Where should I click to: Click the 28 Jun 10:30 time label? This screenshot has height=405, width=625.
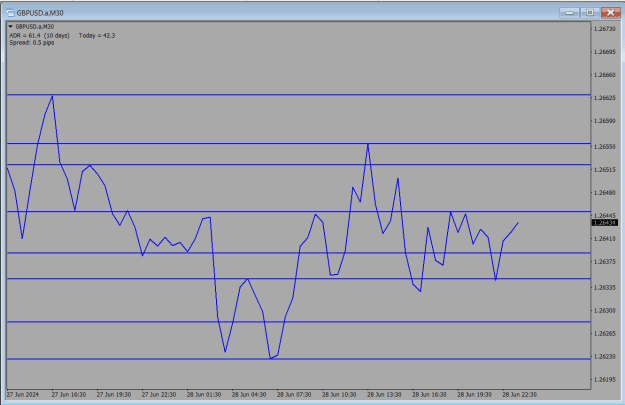339,395
